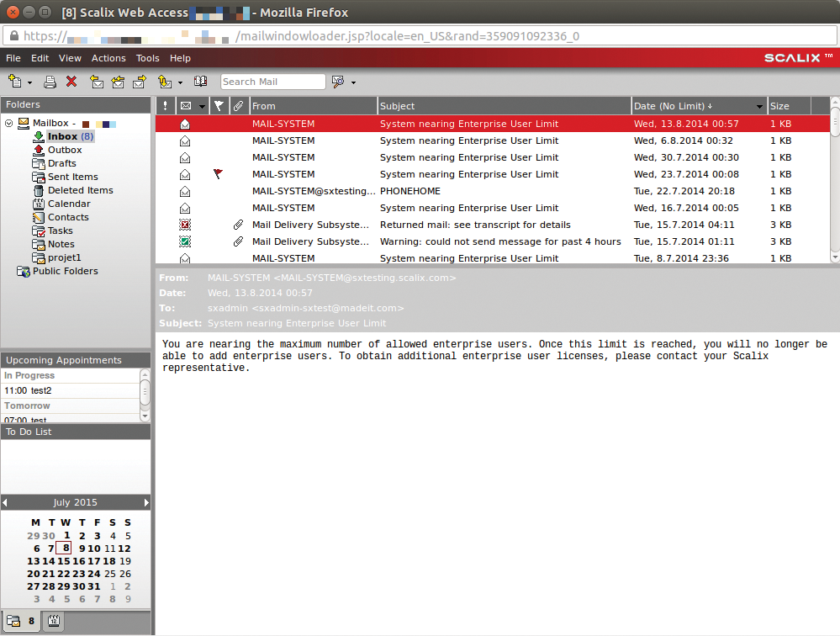This screenshot has width=840, height=636.
Task: Open the advanced search magnifier
Action: (340, 81)
